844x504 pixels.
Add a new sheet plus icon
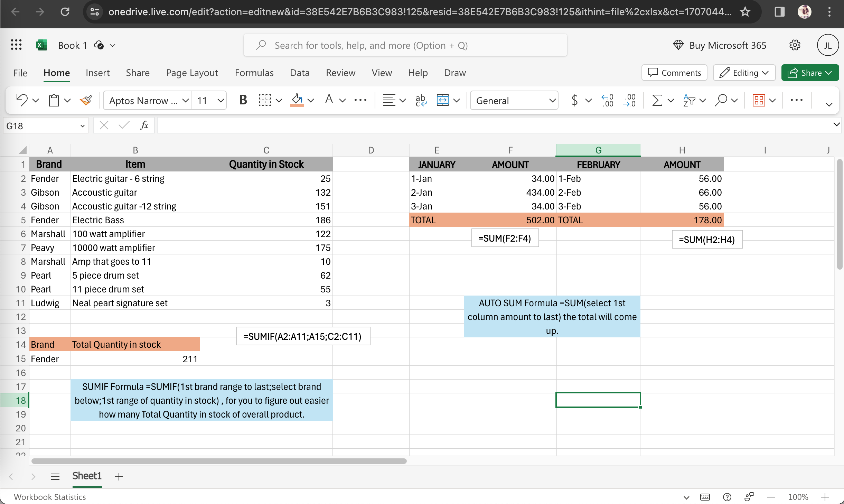[x=119, y=477]
